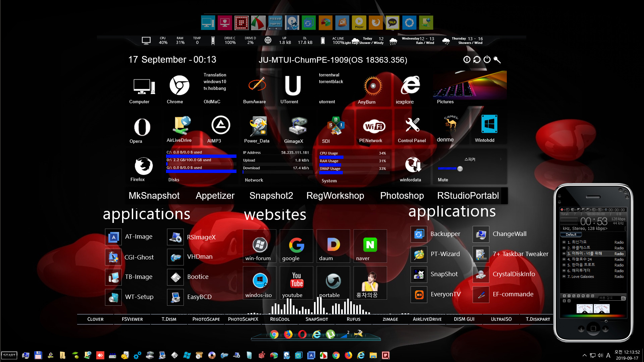644x362 pixels.
Task: Click the toggle key tile in top dock
Action: point(275,22)
